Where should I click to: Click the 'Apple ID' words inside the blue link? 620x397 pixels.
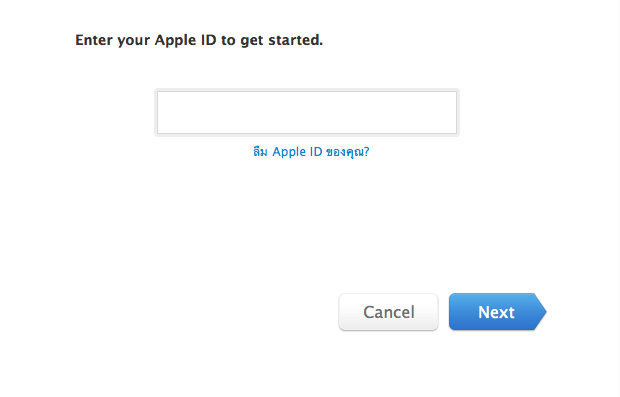tap(297, 152)
